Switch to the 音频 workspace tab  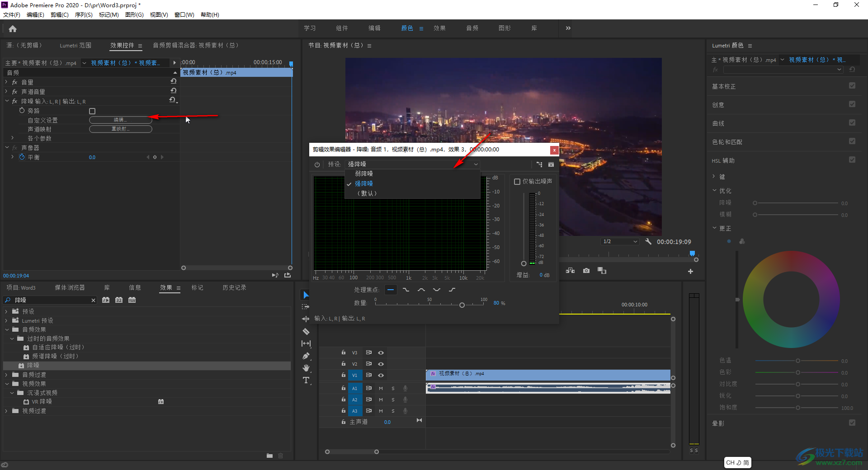pos(472,28)
